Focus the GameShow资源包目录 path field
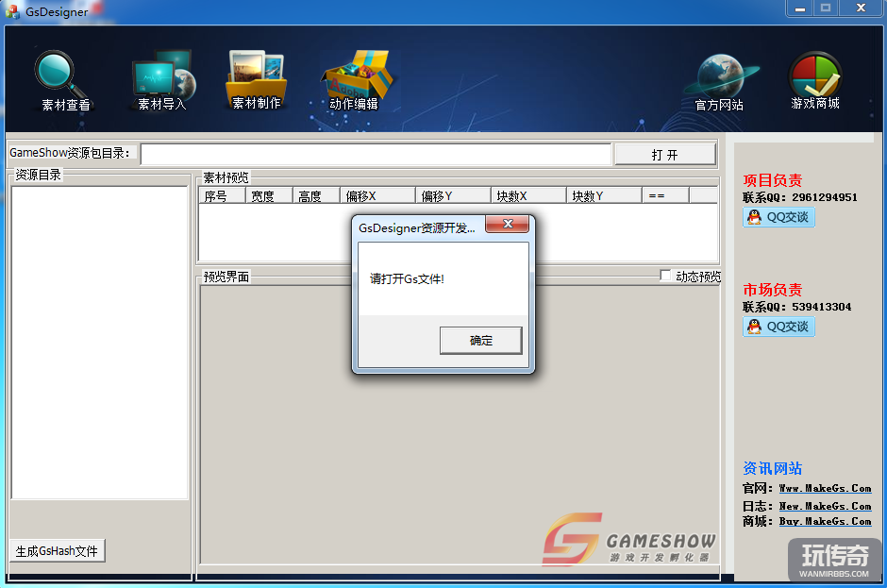Image resolution: width=887 pixels, height=588 pixels. (x=377, y=154)
